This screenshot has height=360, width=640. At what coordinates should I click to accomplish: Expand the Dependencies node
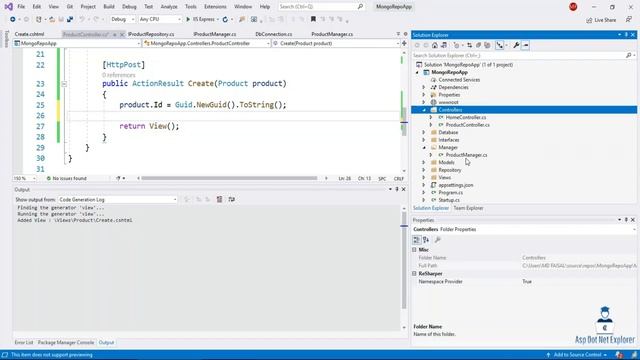point(424,87)
